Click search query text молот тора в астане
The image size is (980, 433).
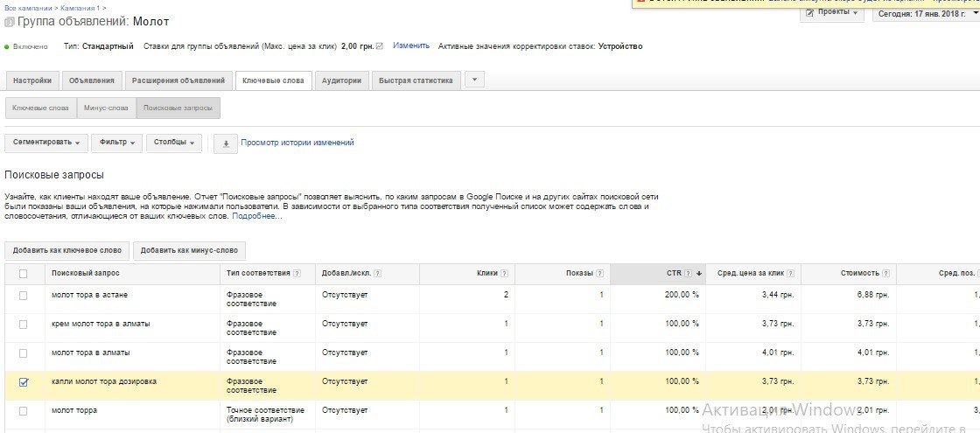[89, 295]
